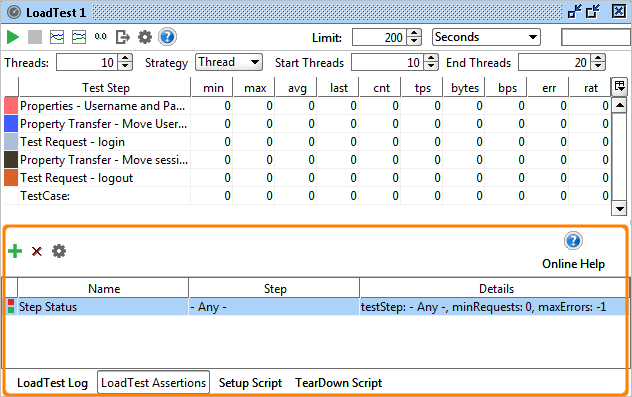Viewport: 632px width, 397px height.
Task: Increase the Threads count
Action: 125,58
